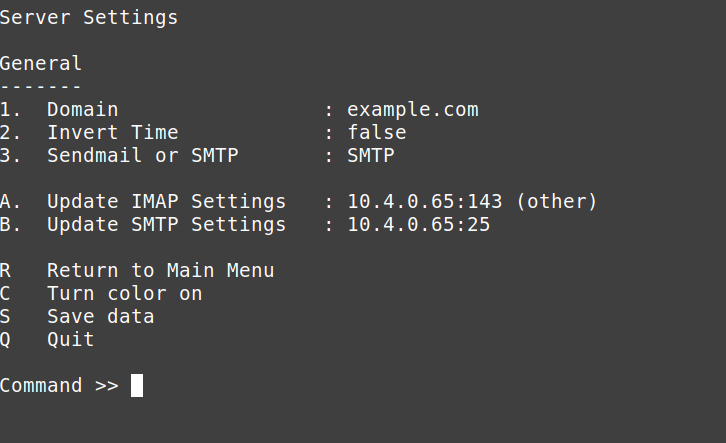726x443 pixels.
Task: Click the Save data option
Action: [100, 317]
